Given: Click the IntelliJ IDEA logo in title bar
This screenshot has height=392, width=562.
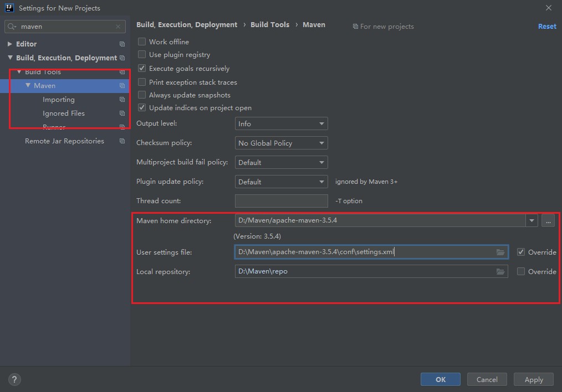Looking at the screenshot, I should click(9, 8).
